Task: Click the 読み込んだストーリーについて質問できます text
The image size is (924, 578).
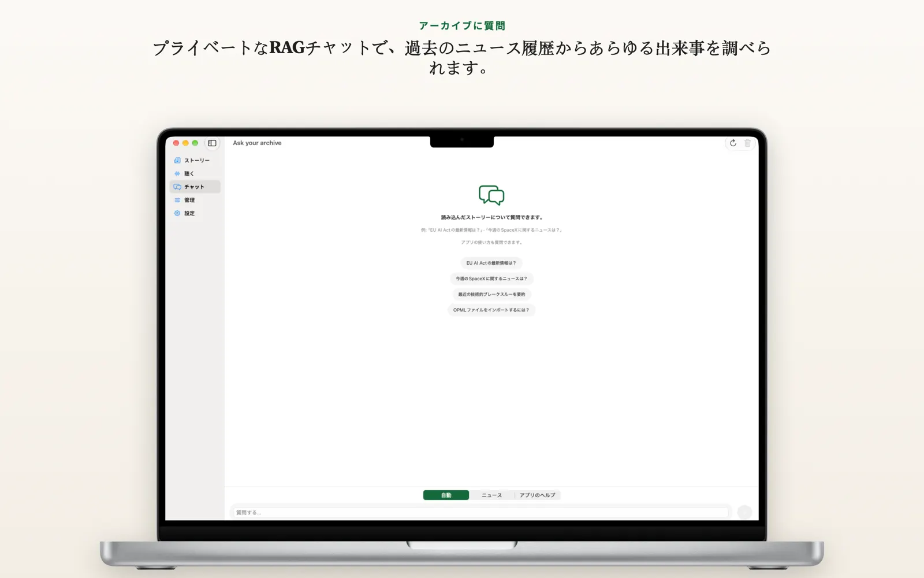Action: click(491, 217)
